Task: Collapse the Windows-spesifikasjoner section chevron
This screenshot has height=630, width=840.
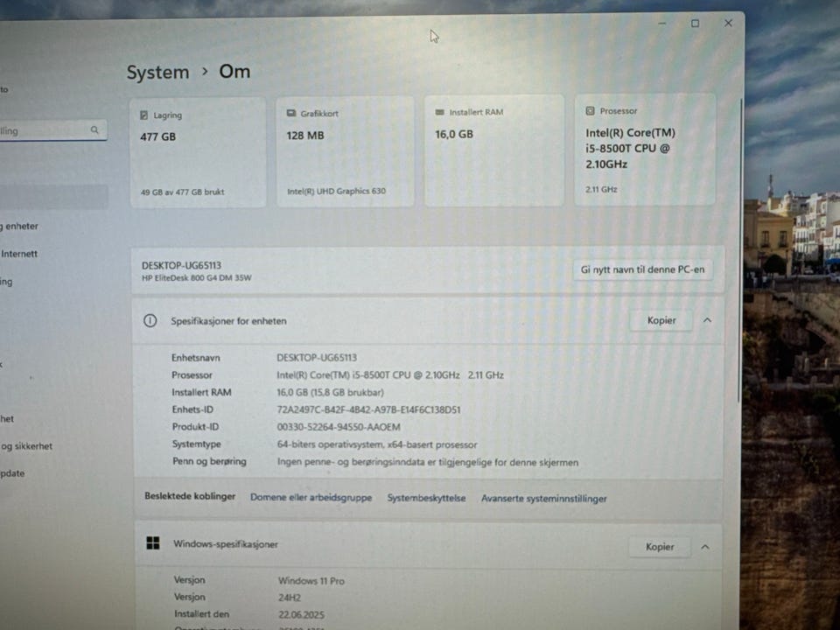Action: (705, 547)
